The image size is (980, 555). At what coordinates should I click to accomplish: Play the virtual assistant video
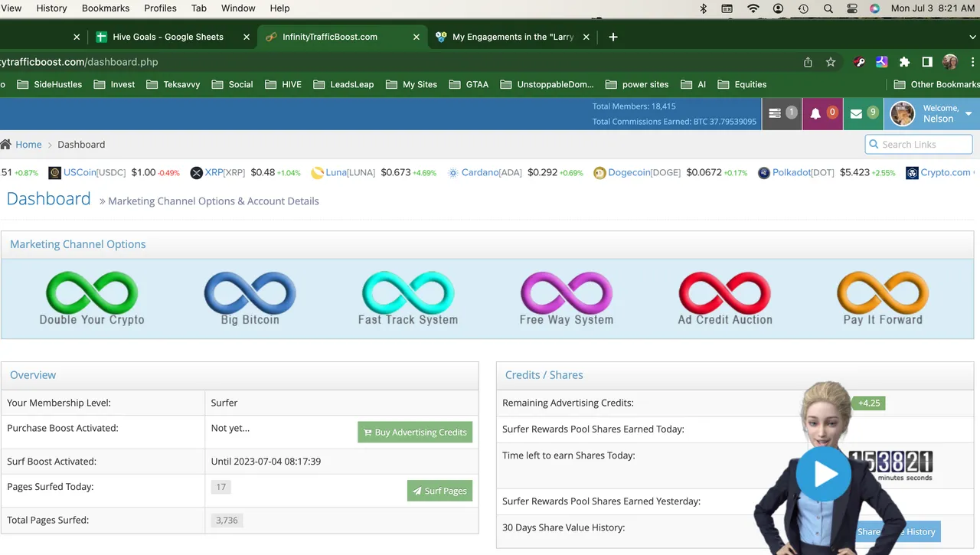point(823,475)
